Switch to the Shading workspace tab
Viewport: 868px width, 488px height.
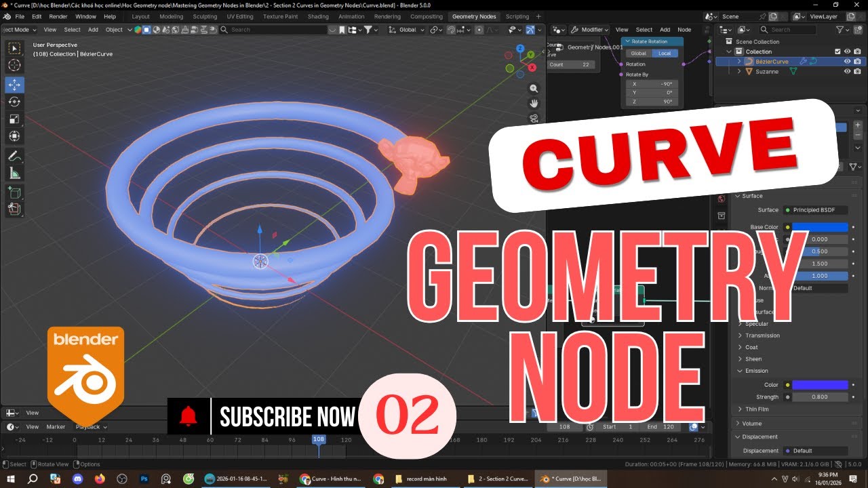[x=318, y=16]
